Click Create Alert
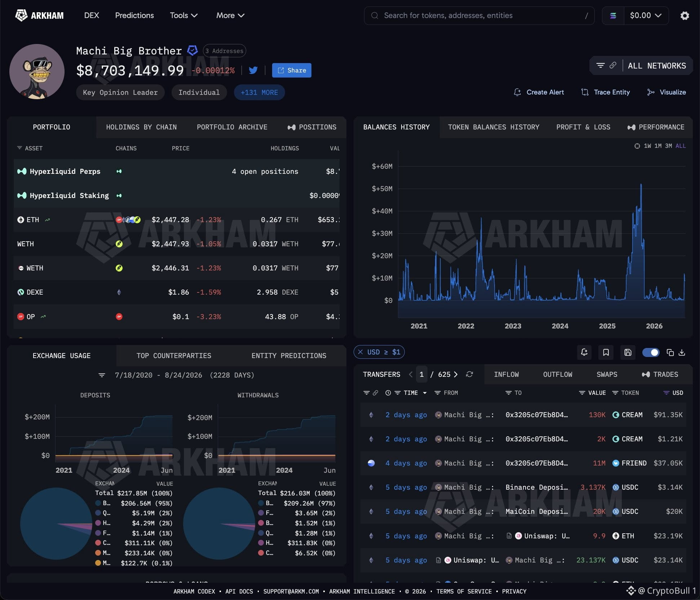The height and width of the screenshot is (600, 700). pos(539,92)
